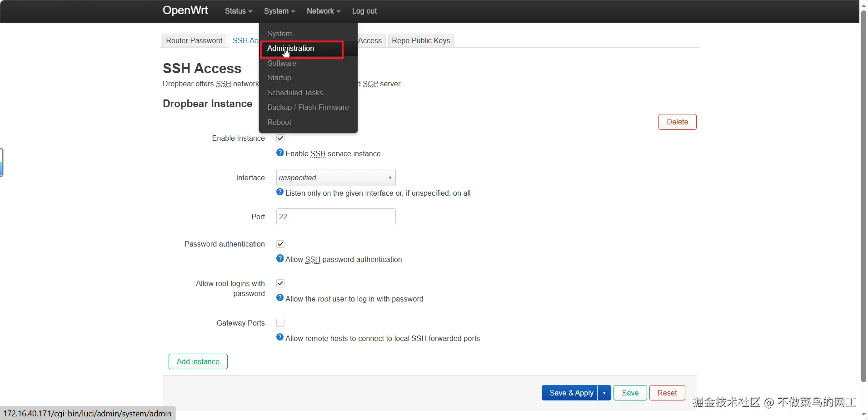The width and height of the screenshot is (868, 420).
Task: Open Backup / Flash Firmware entry
Action: point(308,107)
